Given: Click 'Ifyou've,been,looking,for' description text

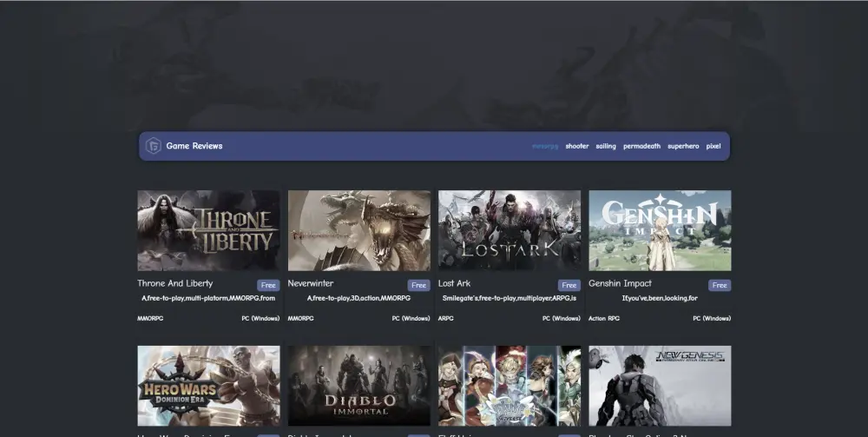Looking at the screenshot, I should [x=660, y=298].
